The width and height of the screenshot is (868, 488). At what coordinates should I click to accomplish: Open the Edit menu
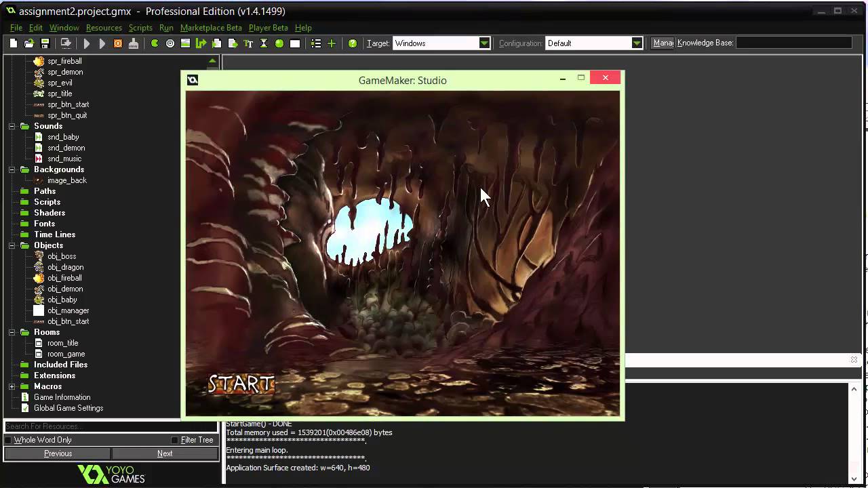[x=36, y=28]
